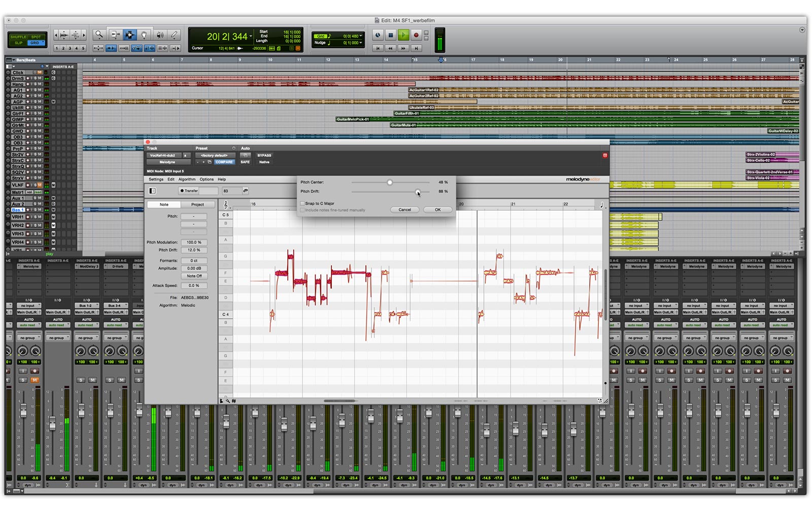
Task: Click the Online clock icon in transport
Action: 378,35
